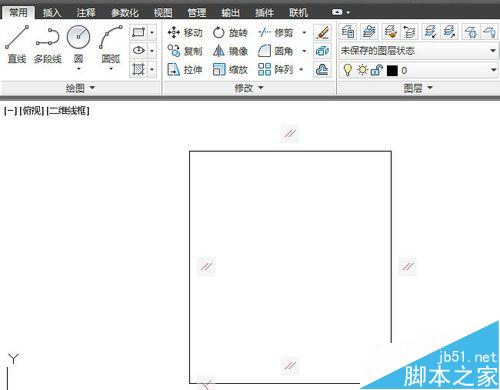500x390 pixels.
Task: Activate the Array (阵列) tool
Action: (x=275, y=69)
